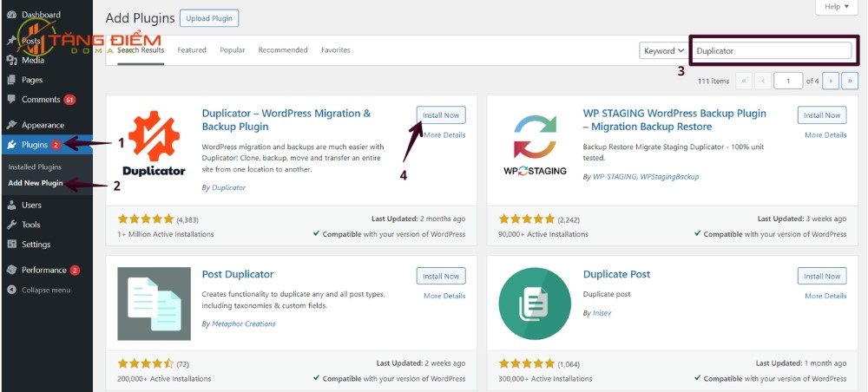Click the Pages icon in sidebar

click(x=11, y=80)
